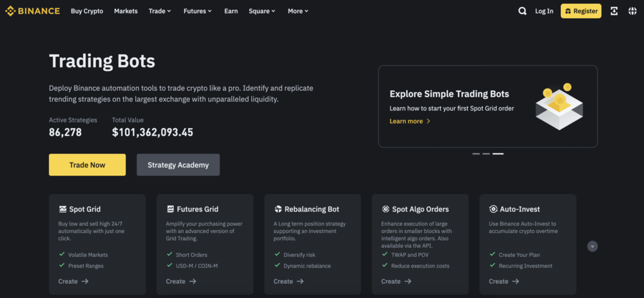Screen dimensions: 644x298
Task: Click the round scroll arrow beside cards
Action: coord(592,247)
